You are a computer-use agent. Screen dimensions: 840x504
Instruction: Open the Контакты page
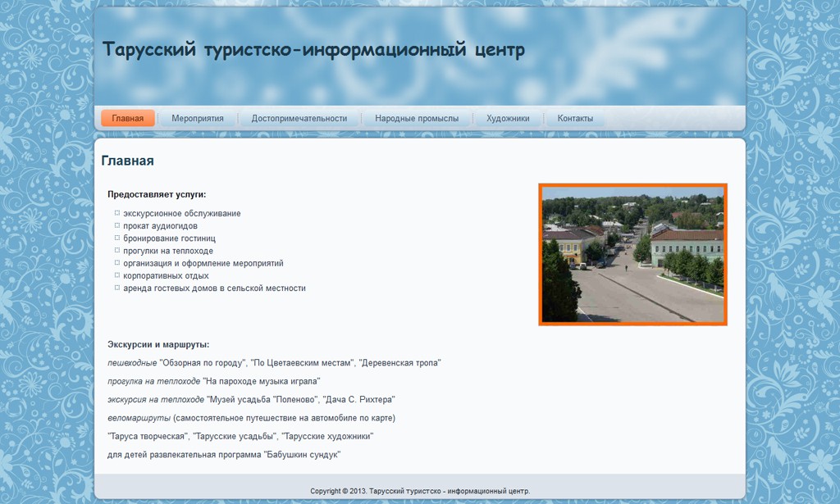575,118
